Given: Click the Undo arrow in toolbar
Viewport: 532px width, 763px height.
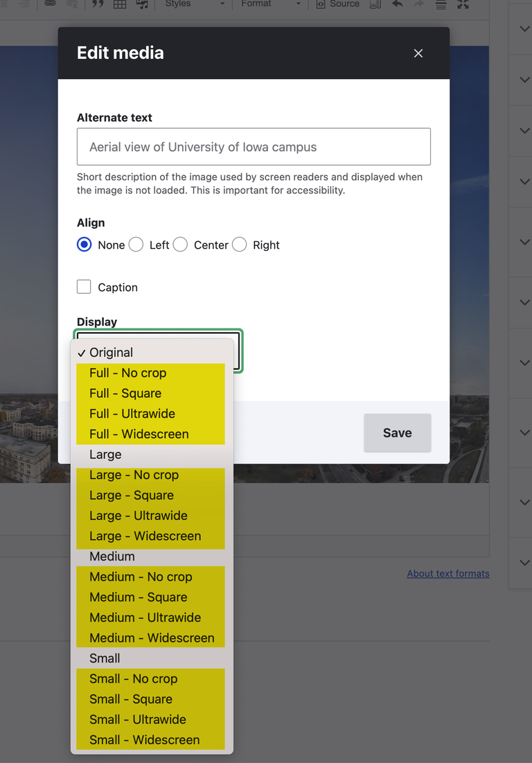Looking at the screenshot, I should tap(398, 4).
